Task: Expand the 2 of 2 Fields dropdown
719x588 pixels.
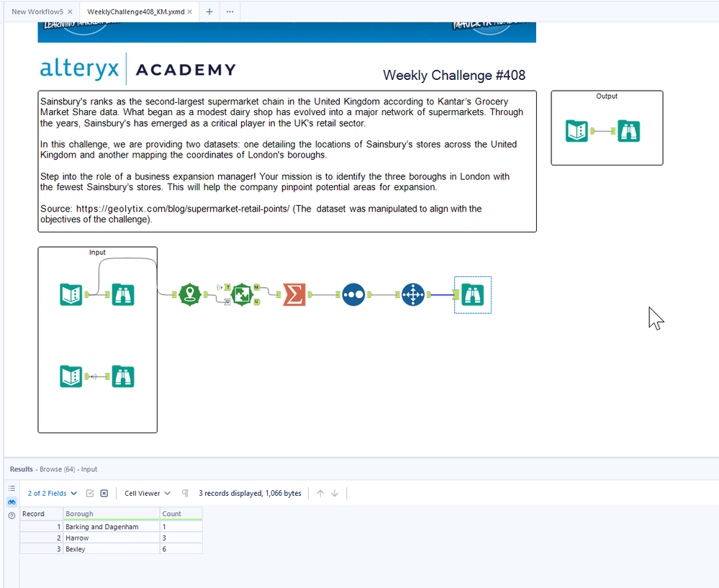Action: click(53, 493)
